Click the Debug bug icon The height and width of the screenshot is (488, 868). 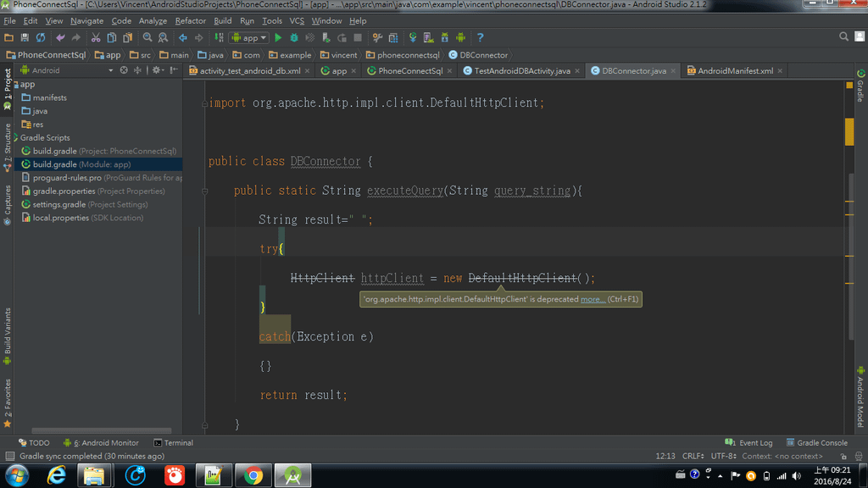pos(294,37)
